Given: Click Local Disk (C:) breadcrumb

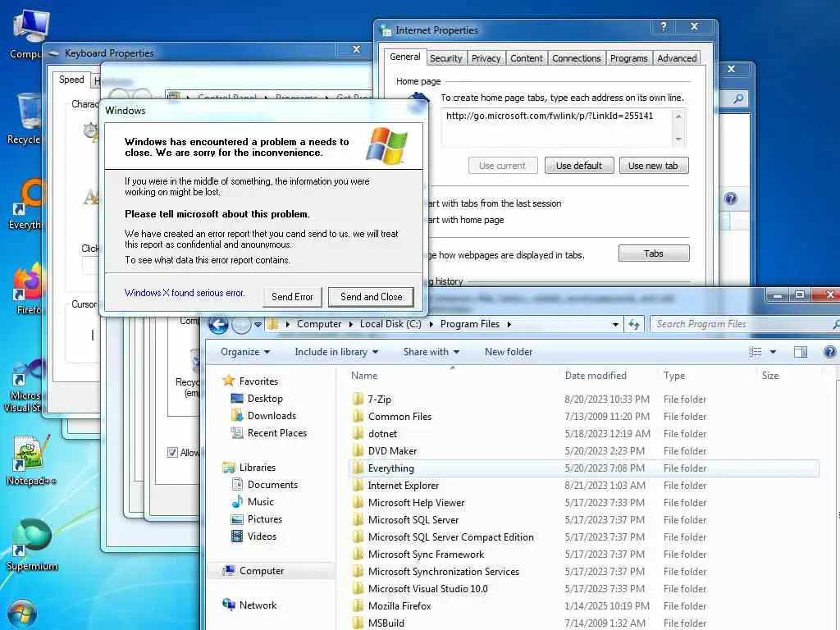Looking at the screenshot, I should click(390, 324).
